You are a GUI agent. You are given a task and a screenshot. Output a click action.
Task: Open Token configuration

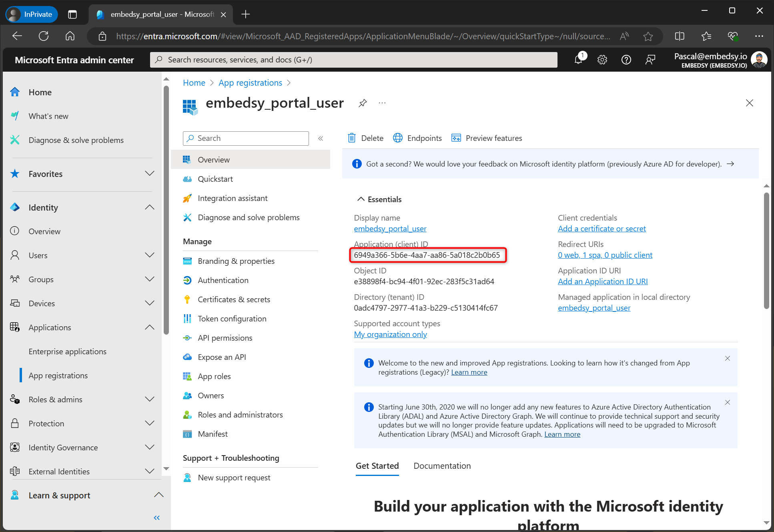pyautogui.click(x=232, y=318)
